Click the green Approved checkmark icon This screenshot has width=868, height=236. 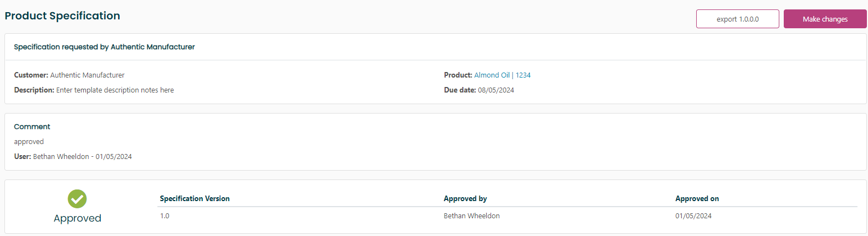point(77,198)
